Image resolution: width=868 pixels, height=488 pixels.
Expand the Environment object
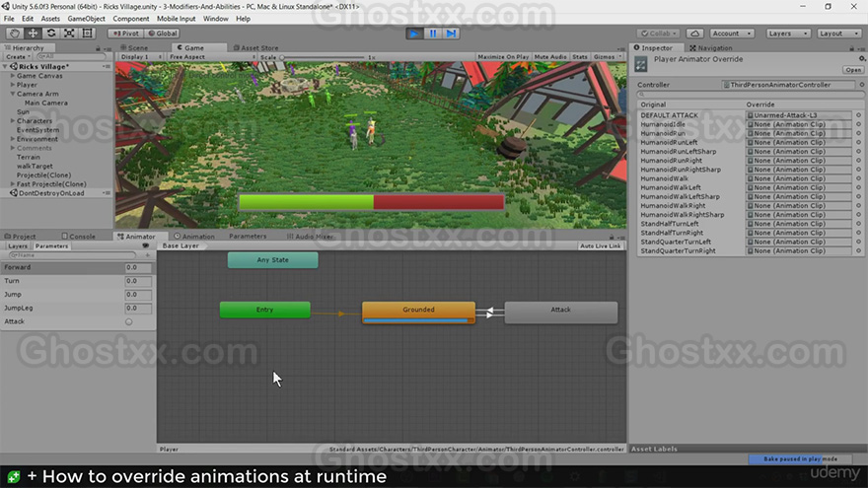[x=13, y=139]
